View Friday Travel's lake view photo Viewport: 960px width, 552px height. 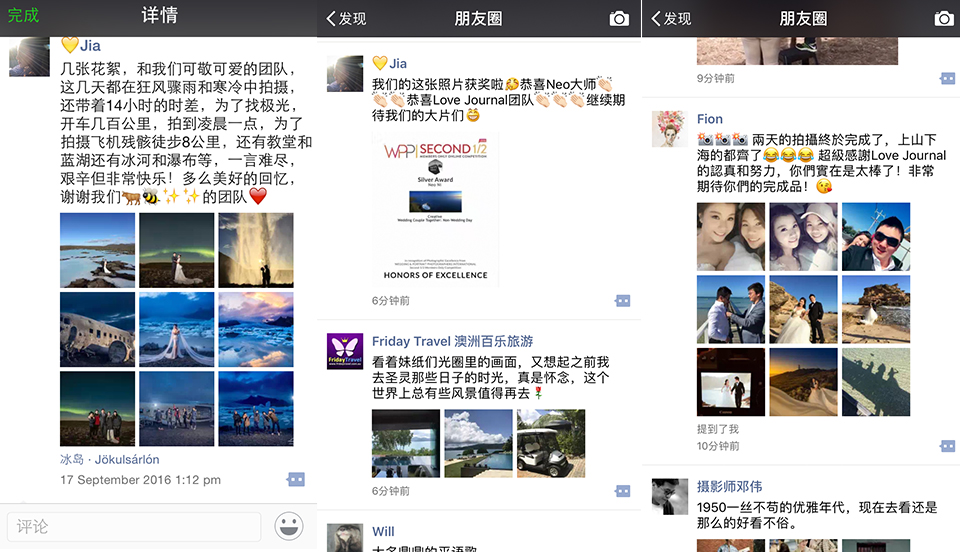coord(406,444)
